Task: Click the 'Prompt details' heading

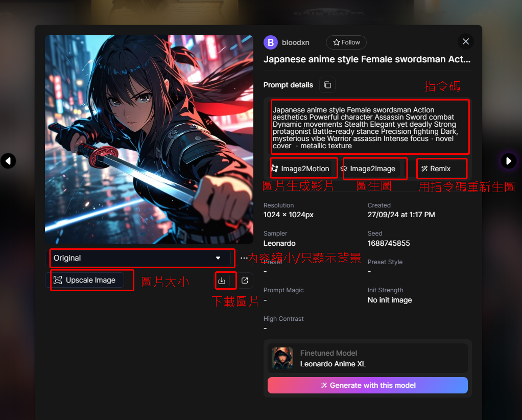Action: [x=288, y=85]
